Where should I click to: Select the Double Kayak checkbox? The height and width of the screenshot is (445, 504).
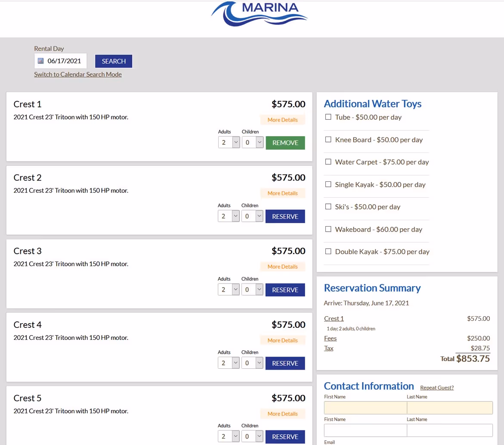tap(328, 251)
